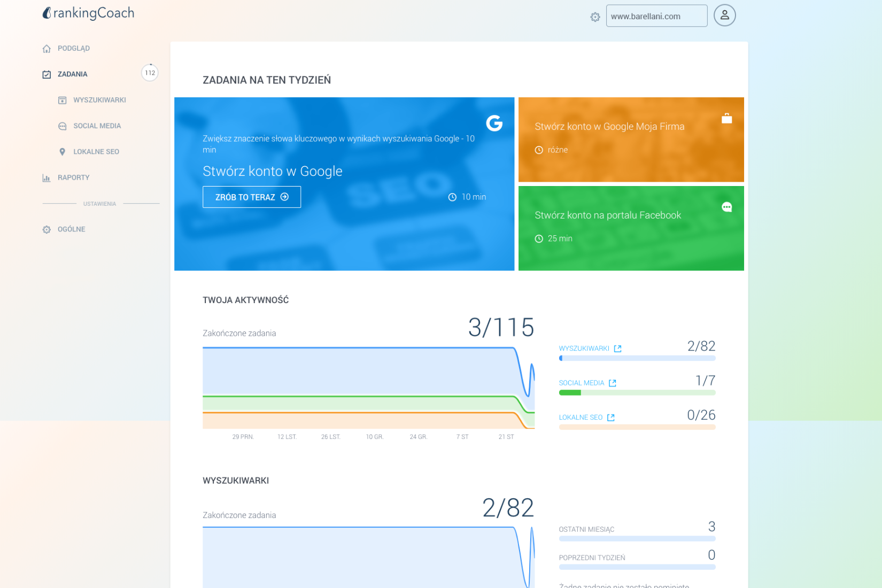Open the user profile avatar menu
The height and width of the screenshot is (588, 882).
coord(724,16)
